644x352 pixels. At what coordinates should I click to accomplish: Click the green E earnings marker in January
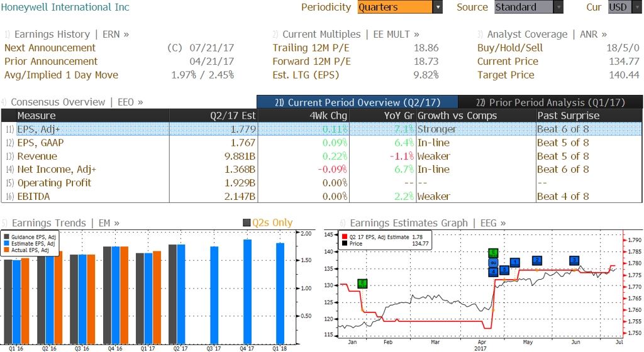(362, 283)
